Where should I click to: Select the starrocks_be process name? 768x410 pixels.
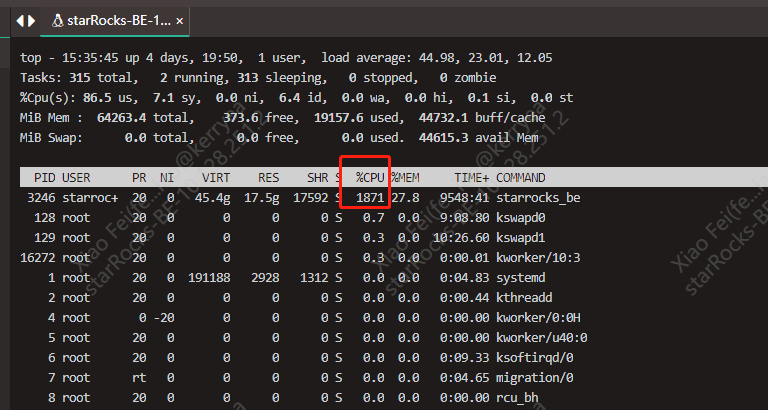tap(537, 197)
